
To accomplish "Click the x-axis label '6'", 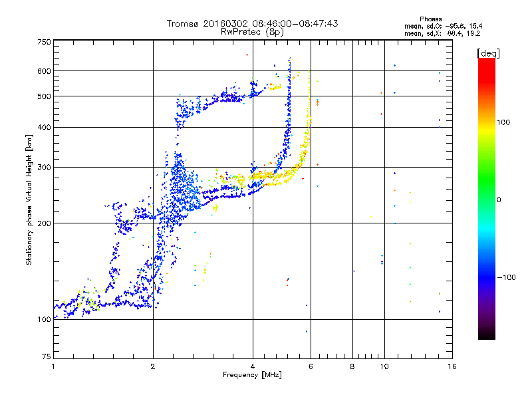I will (311, 366).
